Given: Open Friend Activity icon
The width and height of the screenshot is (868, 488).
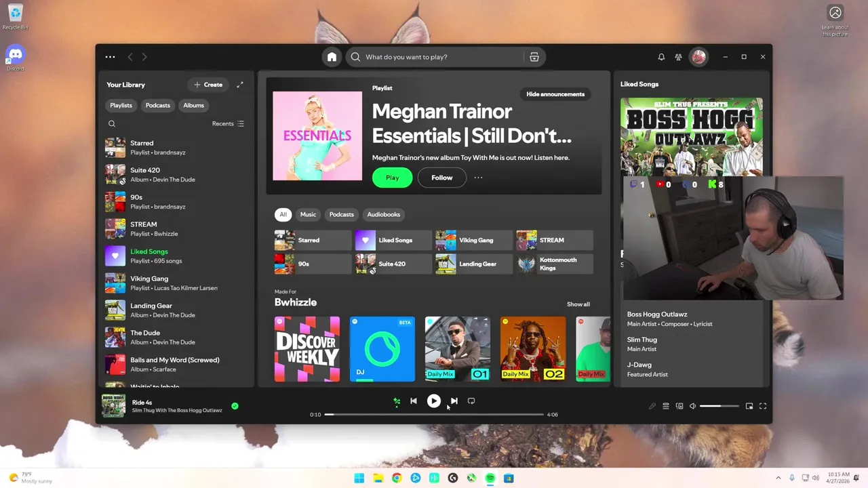Looking at the screenshot, I should (678, 57).
